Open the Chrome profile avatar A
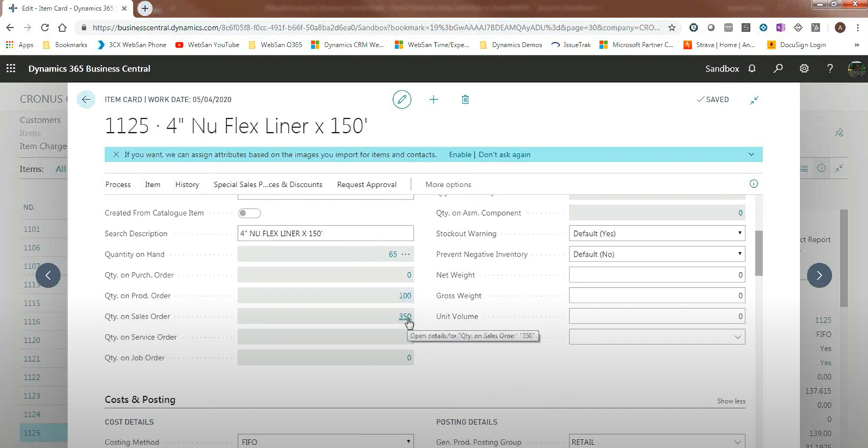This screenshot has height=448, width=868. pyautogui.click(x=840, y=28)
